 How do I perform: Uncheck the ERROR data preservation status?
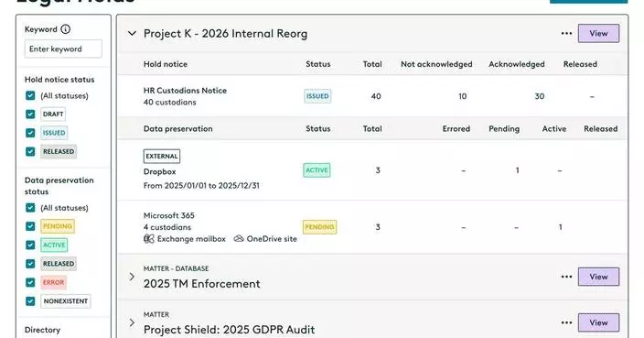30,282
